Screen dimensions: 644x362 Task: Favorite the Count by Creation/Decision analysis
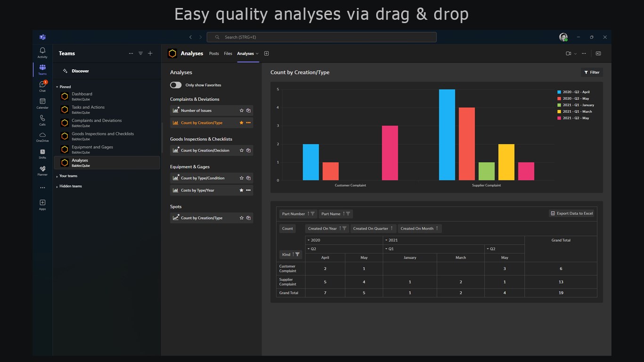241,150
